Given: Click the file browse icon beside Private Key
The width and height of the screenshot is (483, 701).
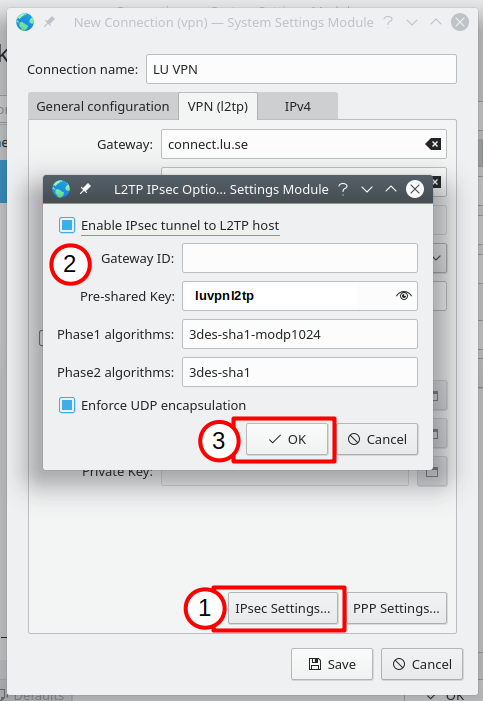Looking at the screenshot, I should 432,472.
